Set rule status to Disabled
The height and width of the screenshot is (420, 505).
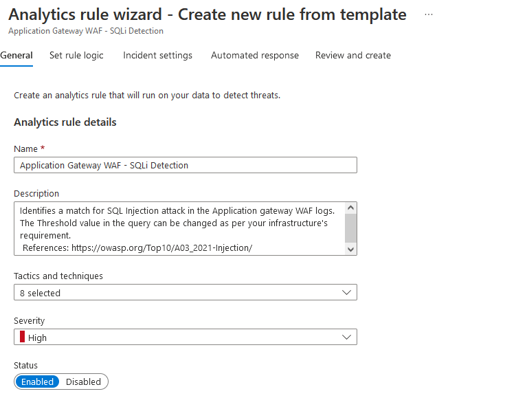(x=83, y=382)
